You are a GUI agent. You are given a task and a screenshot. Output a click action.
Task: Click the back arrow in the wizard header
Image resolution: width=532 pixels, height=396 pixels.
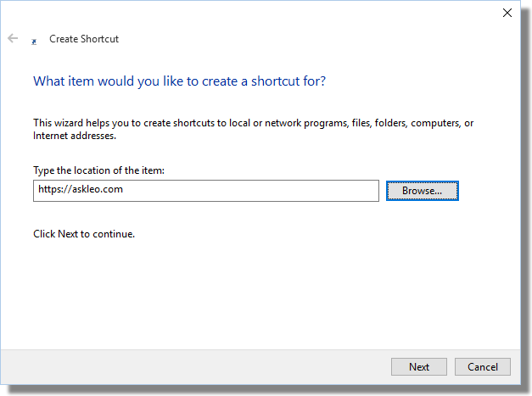[x=13, y=38]
